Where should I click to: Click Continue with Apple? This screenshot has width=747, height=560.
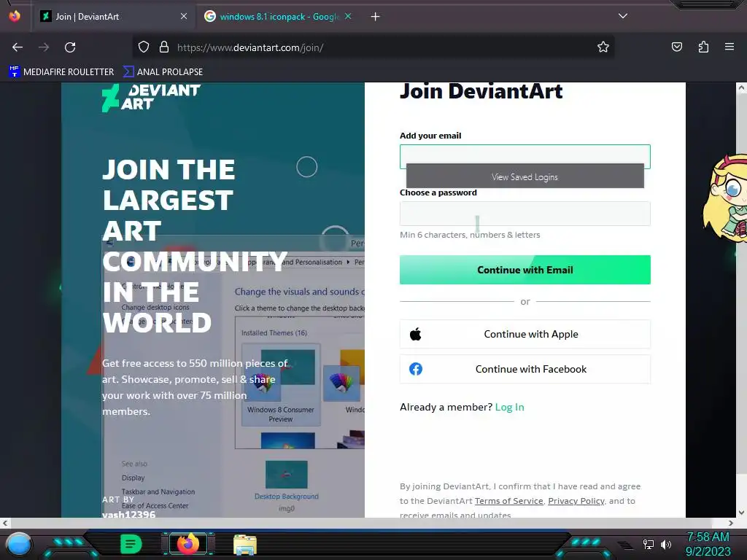525,334
